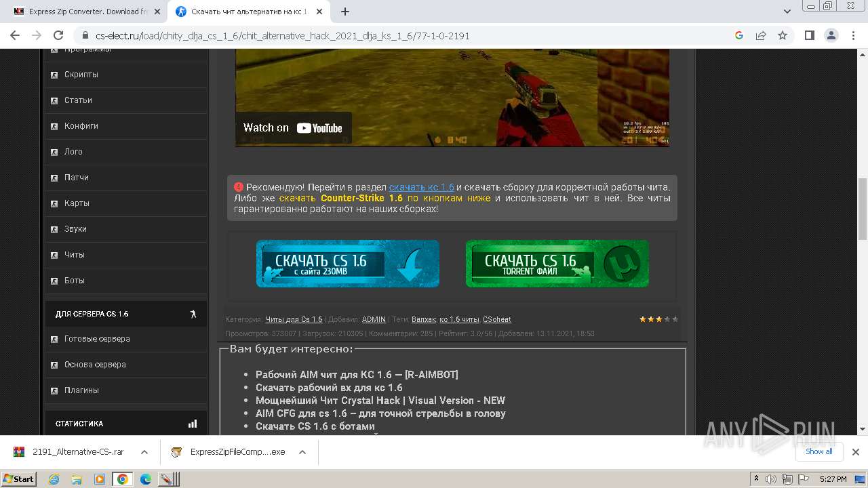
Task: Open Читы для Cs 1.6 category link
Action: coord(294,319)
